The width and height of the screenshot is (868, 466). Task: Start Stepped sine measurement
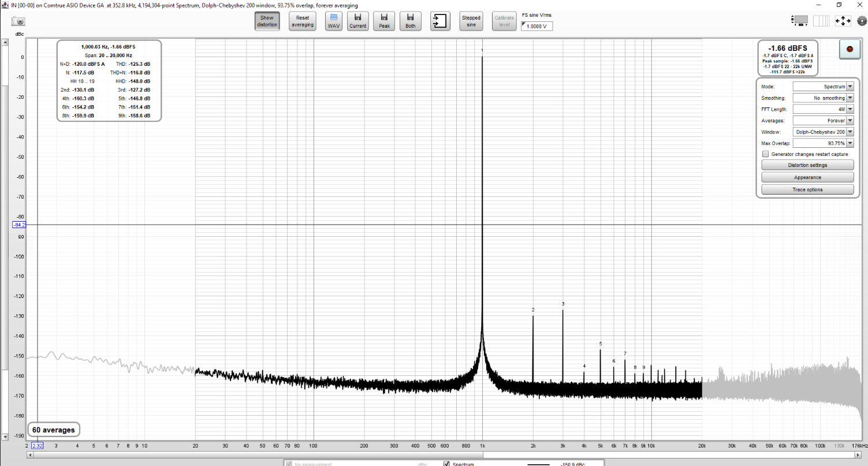point(471,21)
